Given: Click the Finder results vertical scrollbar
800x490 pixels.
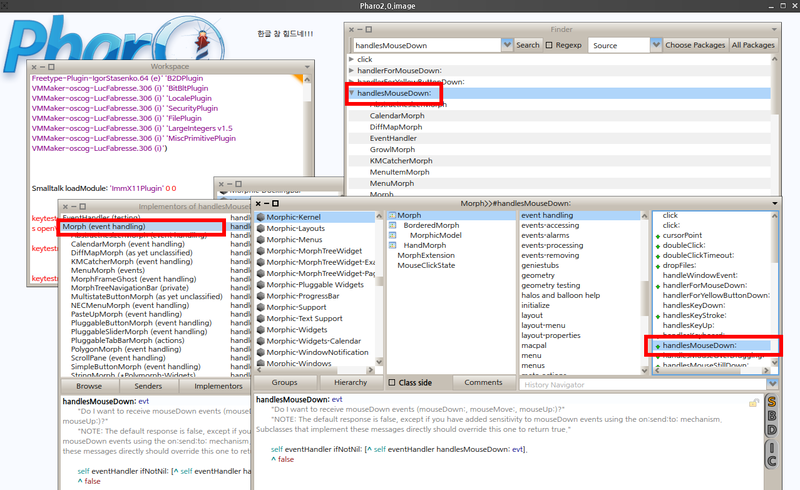Looking at the screenshot, I should tap(776, 120).
